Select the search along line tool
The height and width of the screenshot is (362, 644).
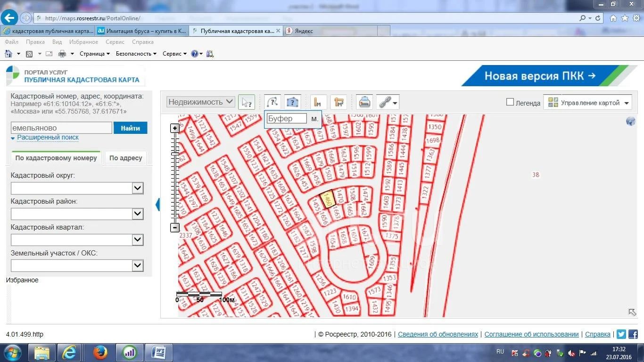[272, 102]
